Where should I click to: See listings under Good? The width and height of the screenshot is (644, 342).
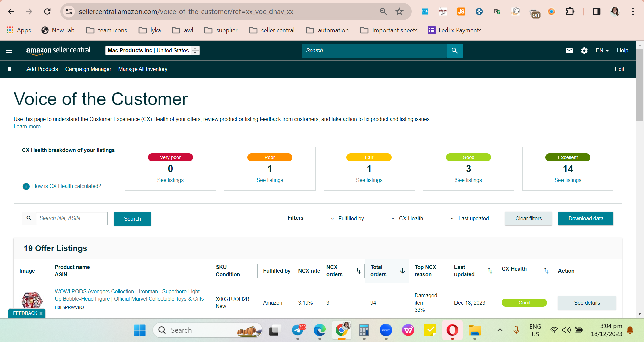tap(468, 180)
